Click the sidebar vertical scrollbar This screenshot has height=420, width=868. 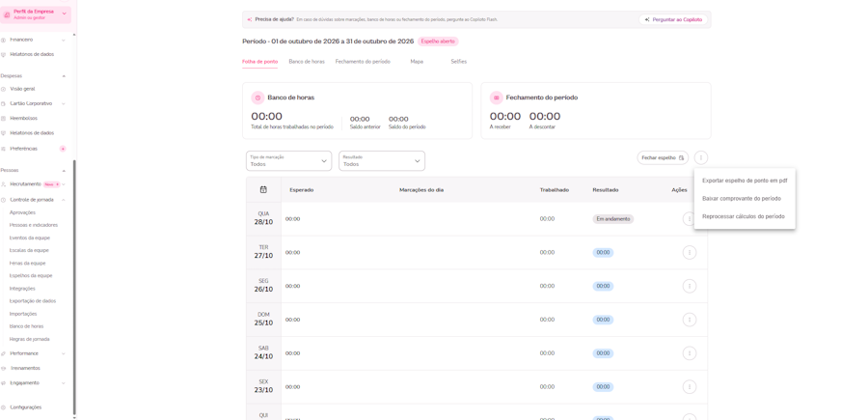pos(74,288)
